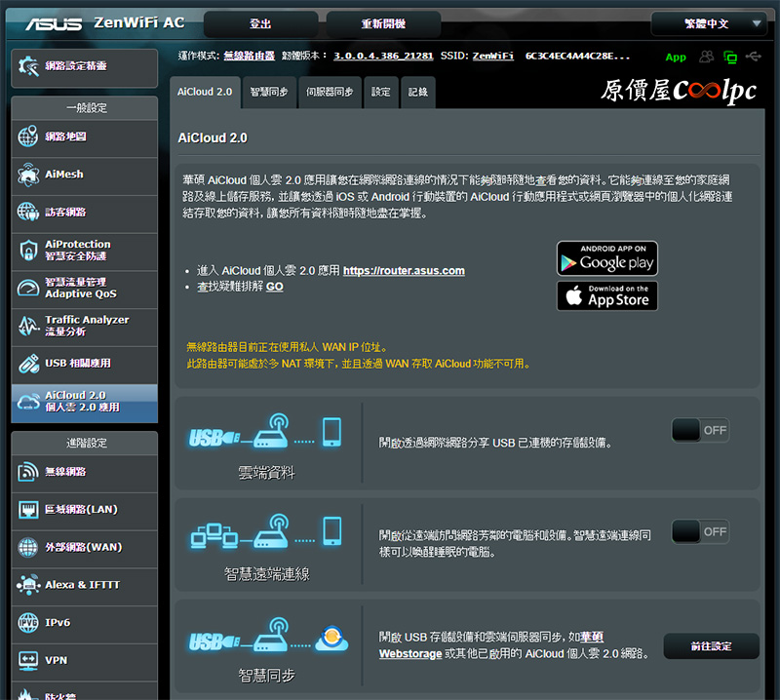Click the yellow 無線路由器目前正在使用私人 WAN IP 位址 warning
Image resolution: width=780 pixels, height=700 pixels.
pyautogui.click(x=287, y=347)
